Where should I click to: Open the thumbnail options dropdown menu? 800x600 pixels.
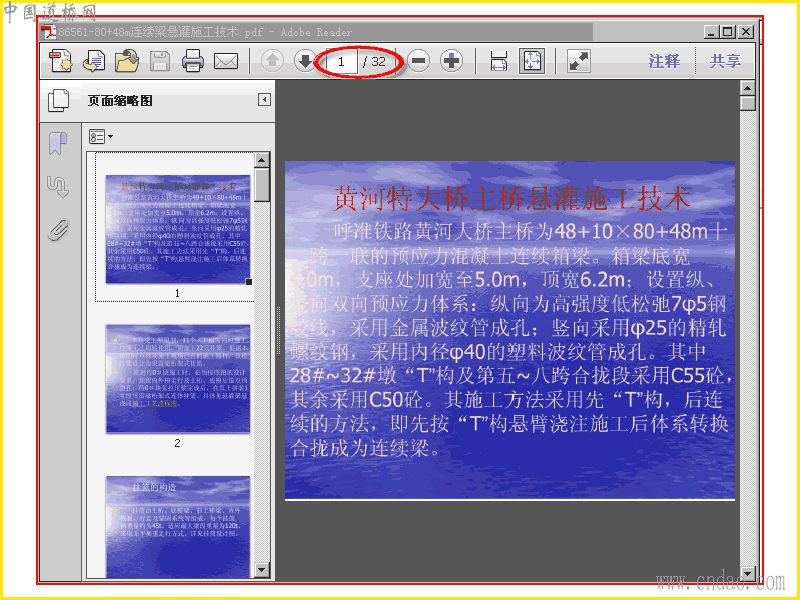[x=101, y=137]
